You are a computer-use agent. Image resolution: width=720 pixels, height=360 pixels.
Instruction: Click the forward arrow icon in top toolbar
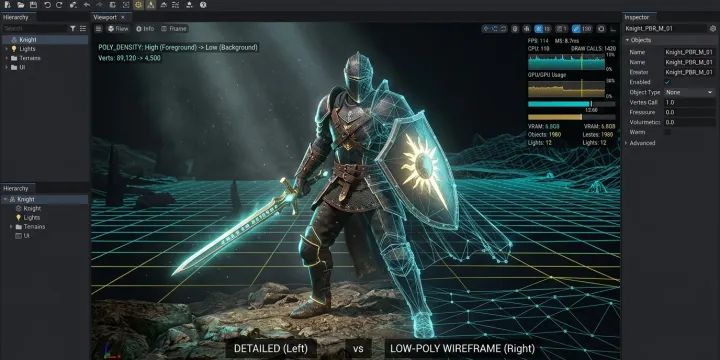(99, 5)
